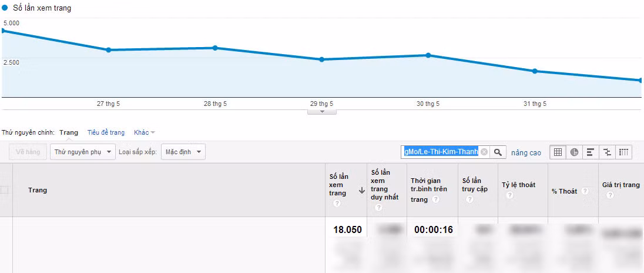Sort by Số lần truy cập column
Screen dimensions: 644x273
pyautogui.click(x=475, y=185)
